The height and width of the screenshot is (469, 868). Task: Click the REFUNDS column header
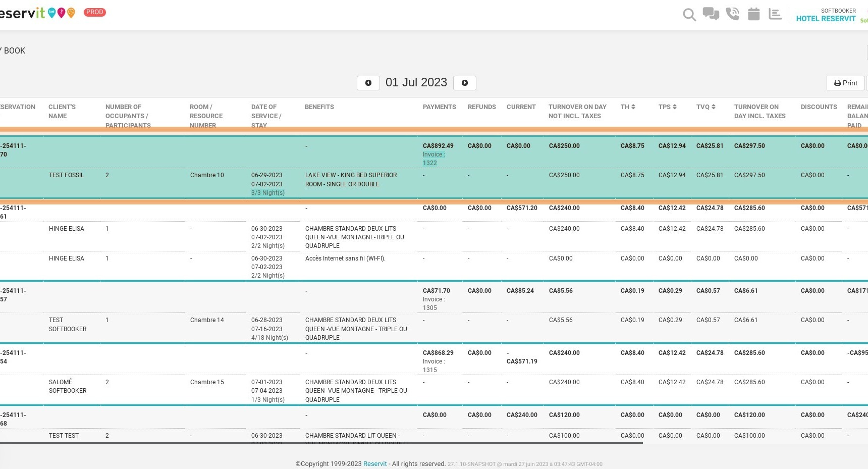click(x=481, y=107)
